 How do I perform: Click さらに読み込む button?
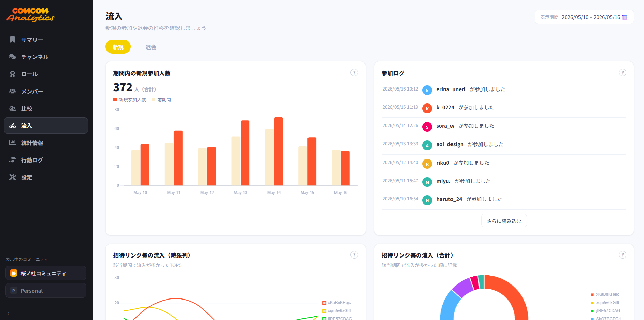point(504,221)
